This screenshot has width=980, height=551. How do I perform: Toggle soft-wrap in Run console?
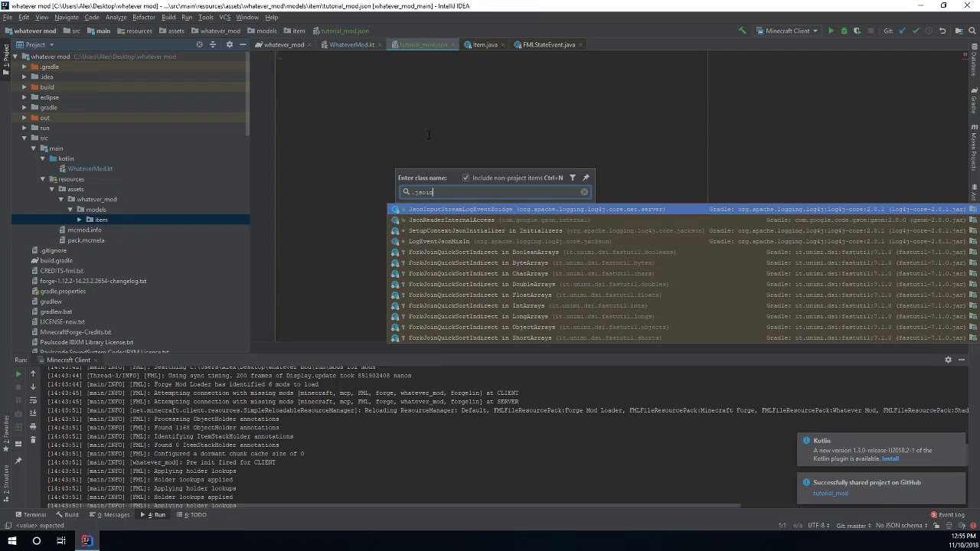point(33,400)
